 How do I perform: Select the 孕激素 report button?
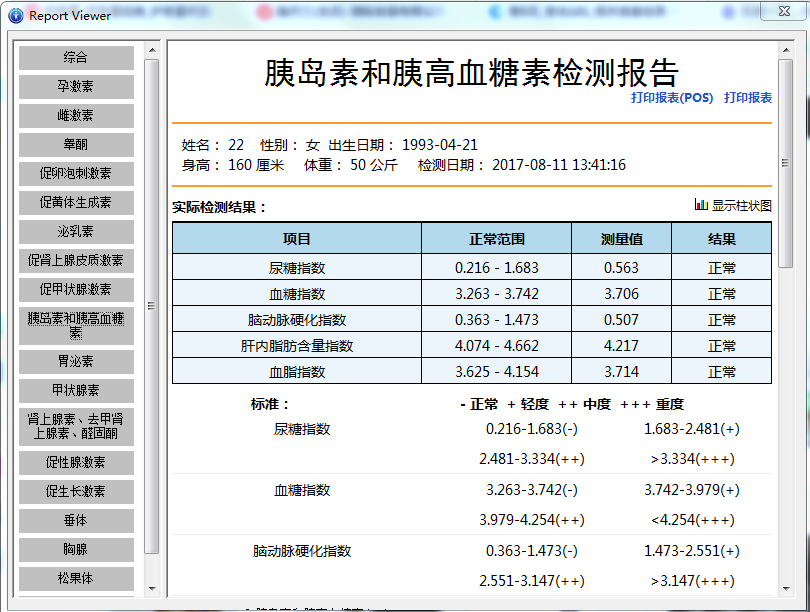click(76, 86)
